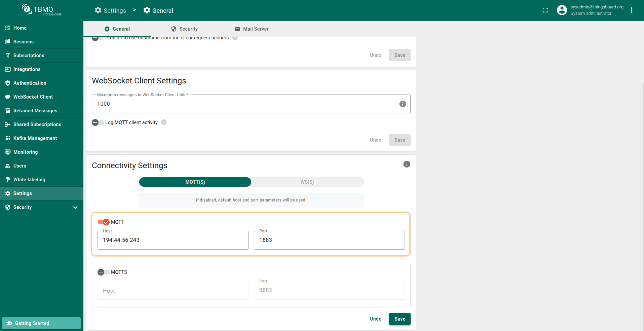
Task: Open the Security settings tab
Action: 184,29
